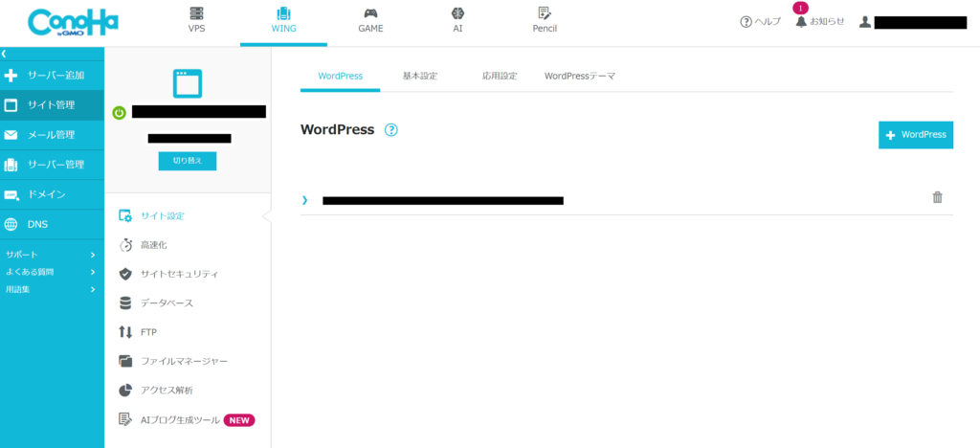The image size is (980, 448).
Task: Open 高速化 speed-up settings
Action: coord(153,245)
